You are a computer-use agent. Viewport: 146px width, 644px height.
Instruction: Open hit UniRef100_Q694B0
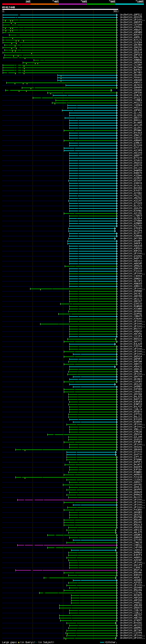click(x=131, y=580)
